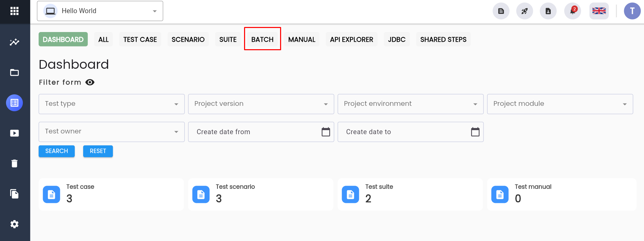Open the trash bin sidebar icon
Viewport: 644px width, 241px height.
click(x=14, y=163)
